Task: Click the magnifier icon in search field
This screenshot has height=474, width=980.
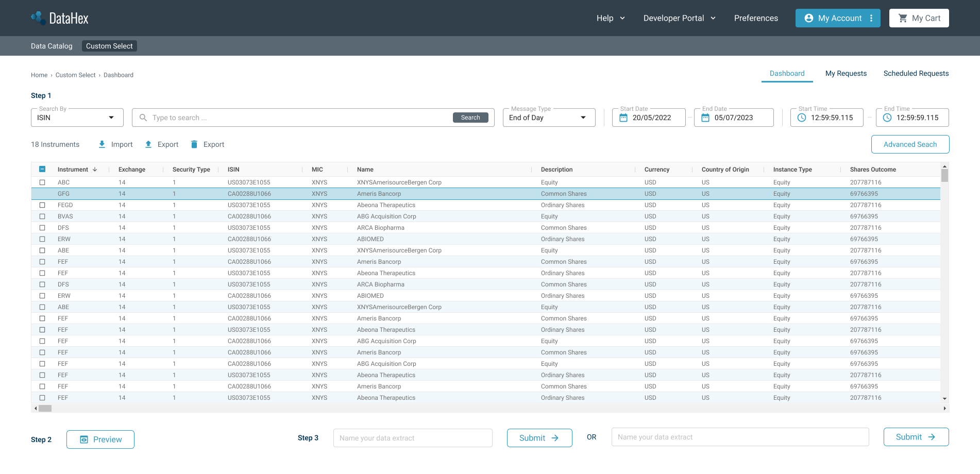Action: click(x=143, y=117)
